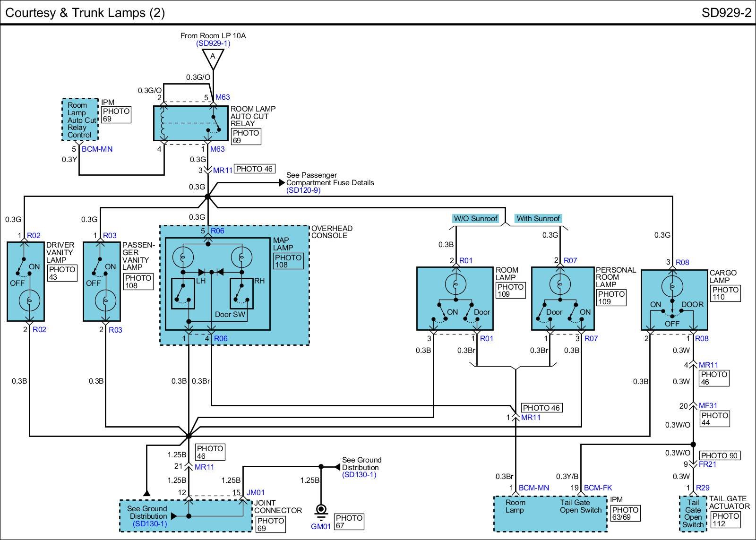Screen dimensions: 756x540
Task: Open PHOTO 69 next to top-left IPM
Action: [x=116, y=115]
